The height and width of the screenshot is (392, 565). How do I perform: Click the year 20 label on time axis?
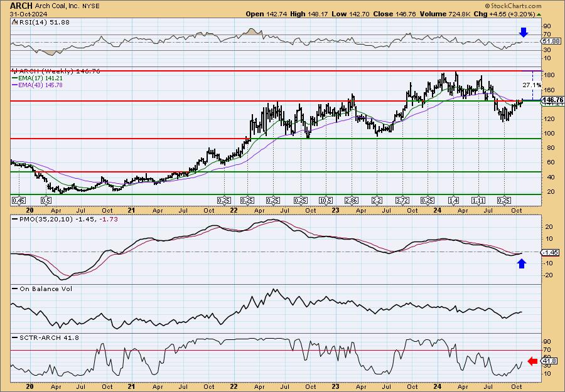(x=30, y=210)
